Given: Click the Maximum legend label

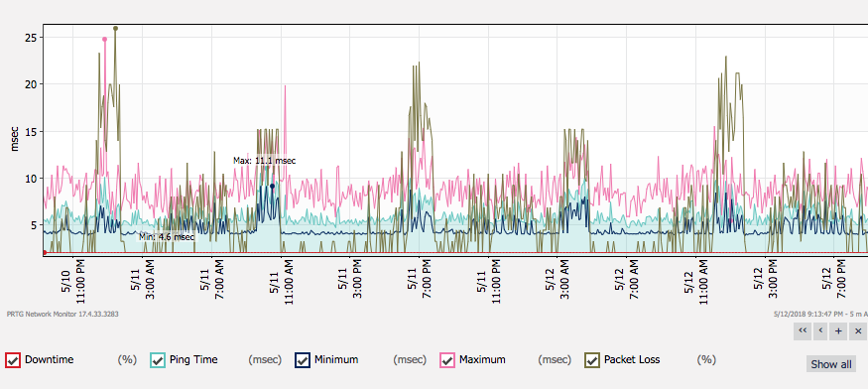Looking at the screenshot, I should tap(482, 360).
